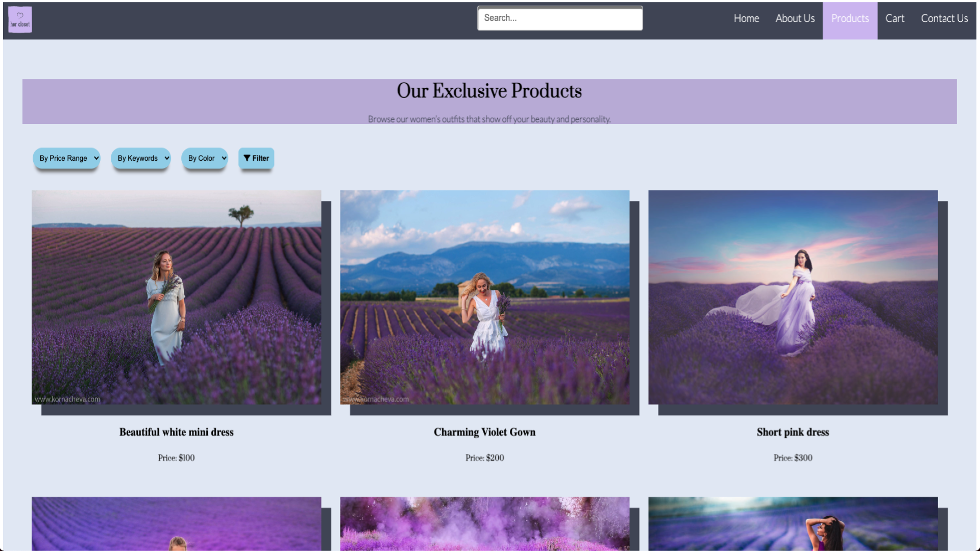The image size is (980, 551).
Task: Select the Products nav tab
Action: click(x=850, y=19)
